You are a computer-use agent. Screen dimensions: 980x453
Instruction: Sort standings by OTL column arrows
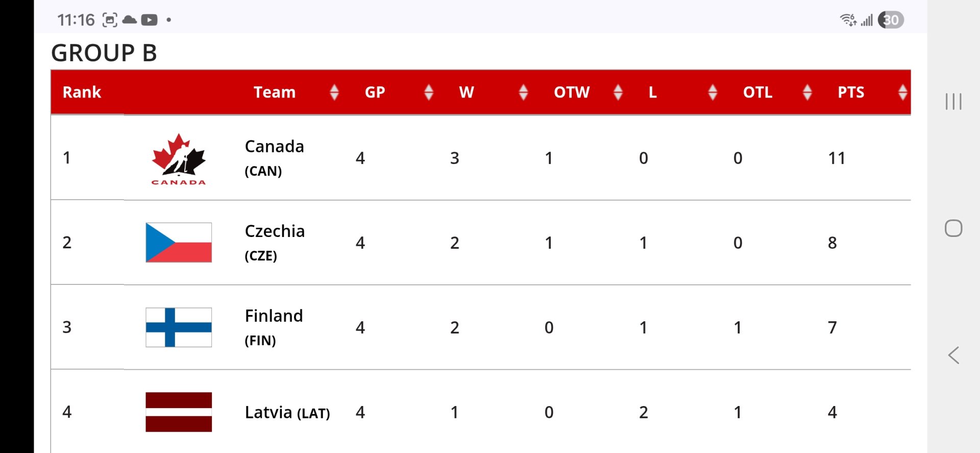807,92
